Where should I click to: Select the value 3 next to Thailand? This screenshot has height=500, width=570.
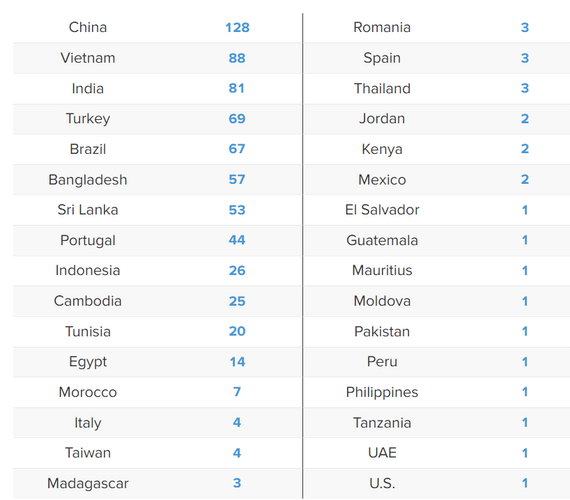(525, 88)
